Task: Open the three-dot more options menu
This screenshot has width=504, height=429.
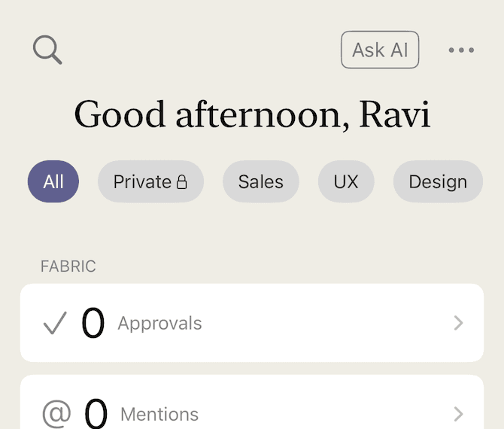Action: coord(461,50)
